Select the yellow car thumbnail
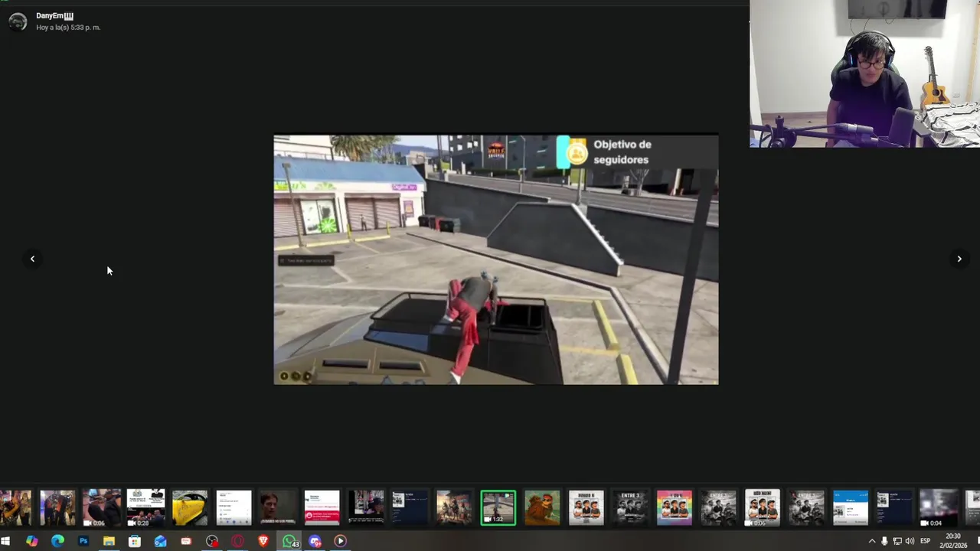The width and height of the screenshot is (980, 551). pos(189,507)
